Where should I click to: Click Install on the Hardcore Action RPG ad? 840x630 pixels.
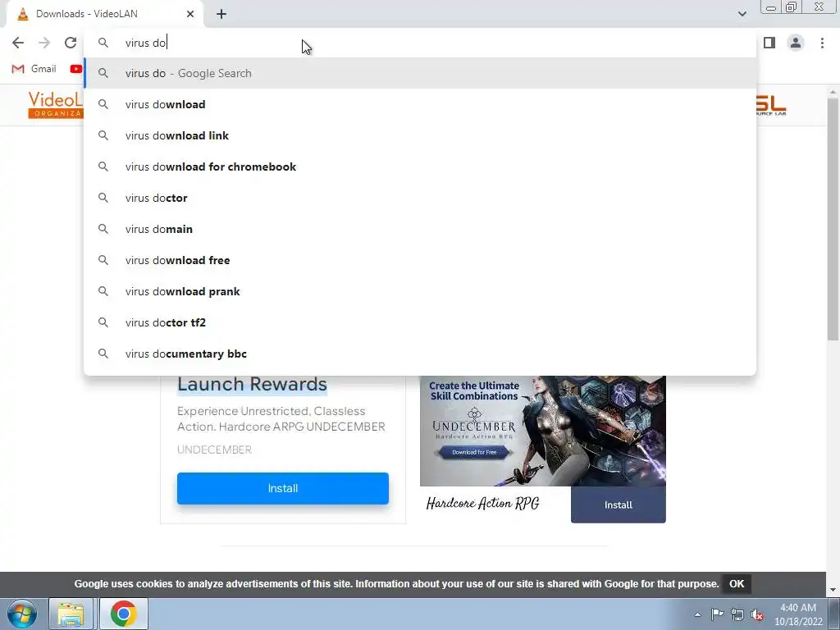619,504
